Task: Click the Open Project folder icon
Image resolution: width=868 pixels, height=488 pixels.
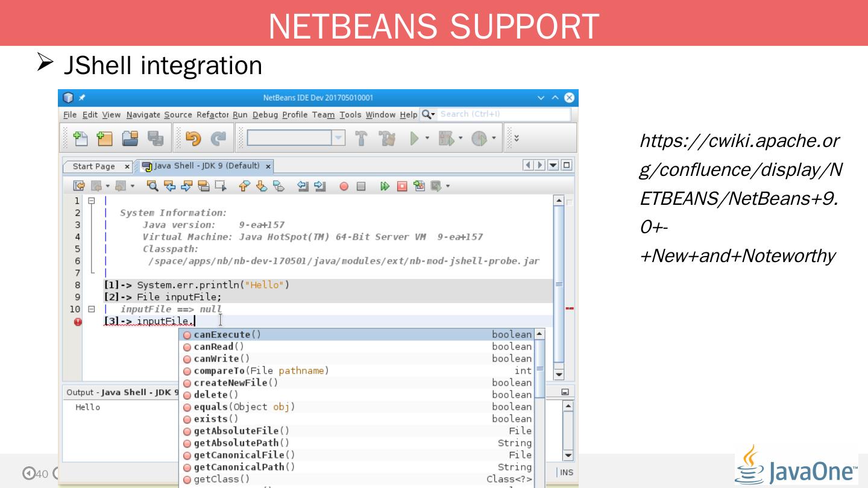Action: (130, 138)
